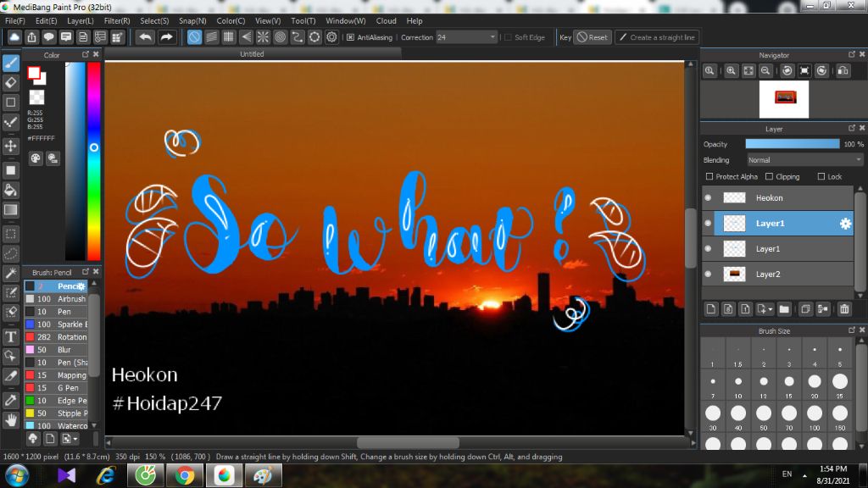Expand add-layer dropdown arrow in Layer panel

770,310
